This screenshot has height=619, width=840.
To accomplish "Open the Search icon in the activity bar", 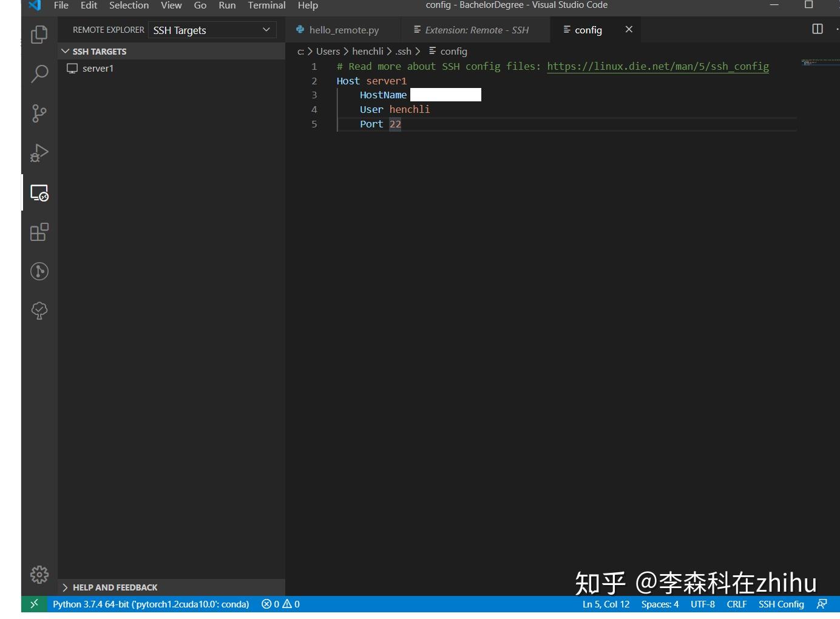I will (x=38, y=73).
